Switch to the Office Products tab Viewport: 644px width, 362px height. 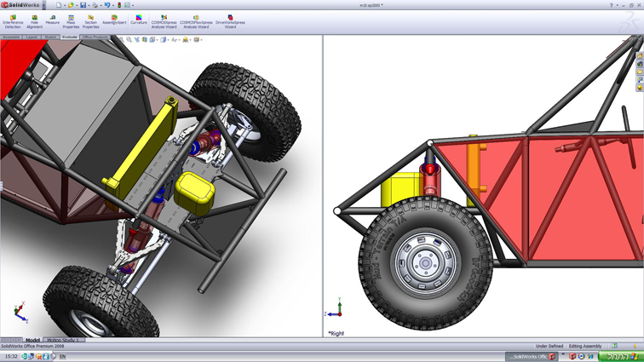[x=95, y=37]
